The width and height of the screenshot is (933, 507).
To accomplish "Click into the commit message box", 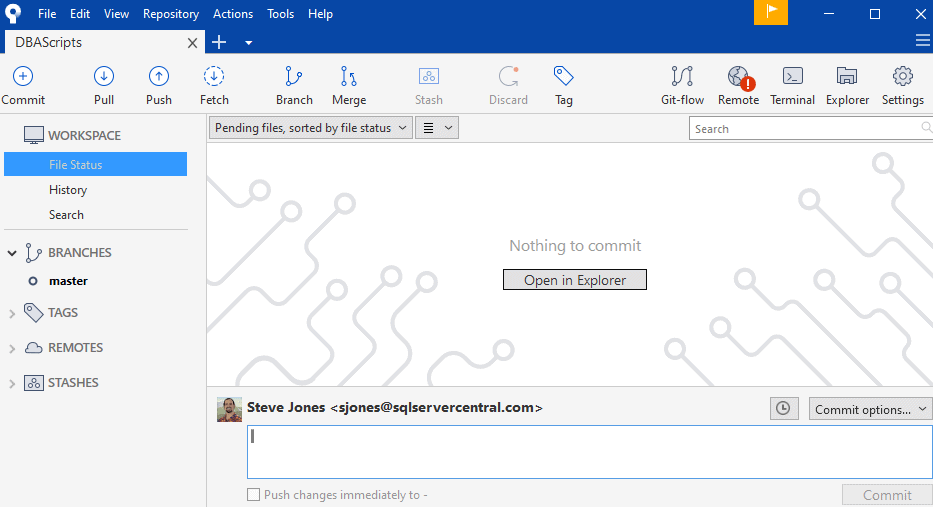I will (x=590, y=452).
